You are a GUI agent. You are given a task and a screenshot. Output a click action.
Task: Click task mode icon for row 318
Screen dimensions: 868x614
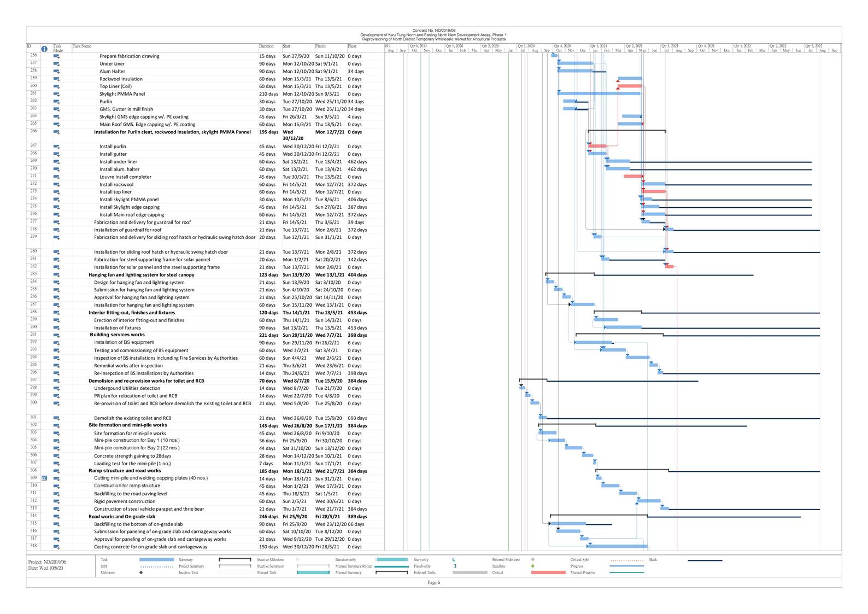56,547
